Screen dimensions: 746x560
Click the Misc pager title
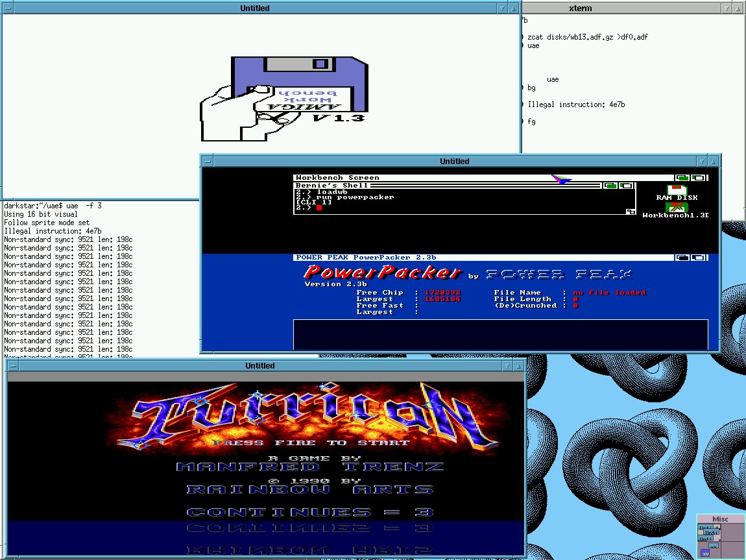point(720,519)
